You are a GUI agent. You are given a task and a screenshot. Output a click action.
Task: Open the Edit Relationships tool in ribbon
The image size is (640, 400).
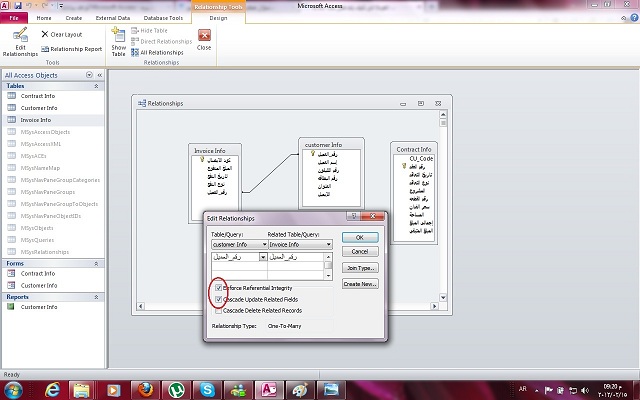[20, 42]
